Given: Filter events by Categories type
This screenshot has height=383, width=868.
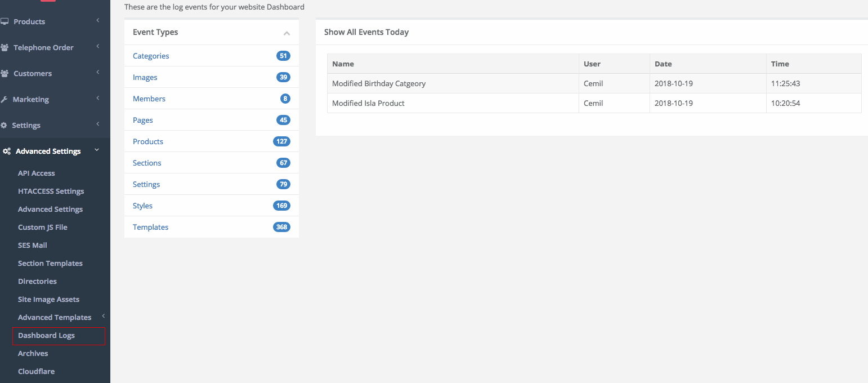Looking at the screenshot, I should tap(151, 56).
